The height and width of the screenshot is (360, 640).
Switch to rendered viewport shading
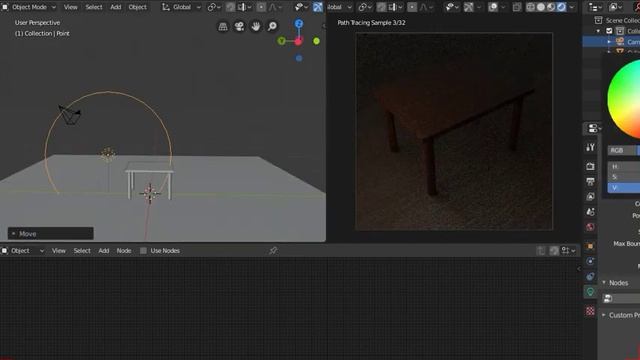click(561, 7)
